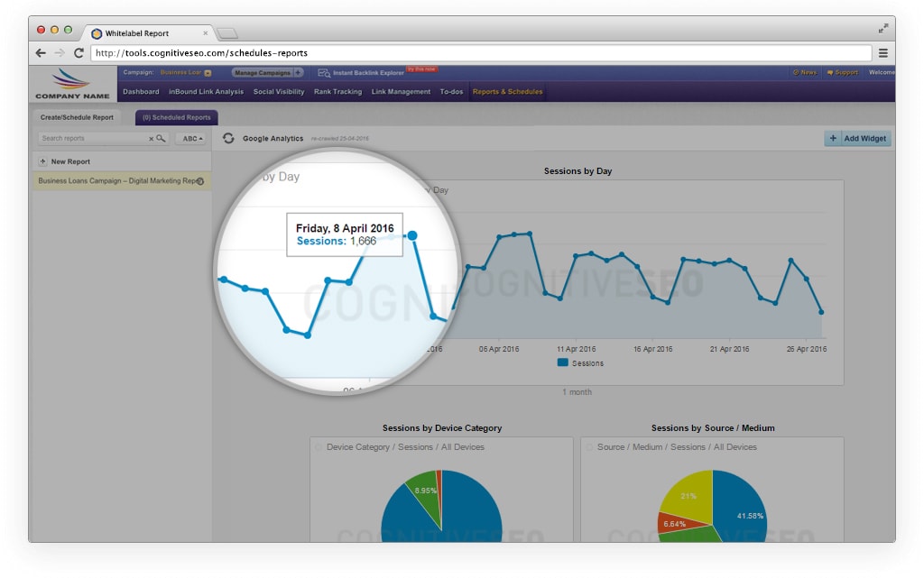
Task: Open the browser hamburger menu
Action: click(x=883, y=53)
